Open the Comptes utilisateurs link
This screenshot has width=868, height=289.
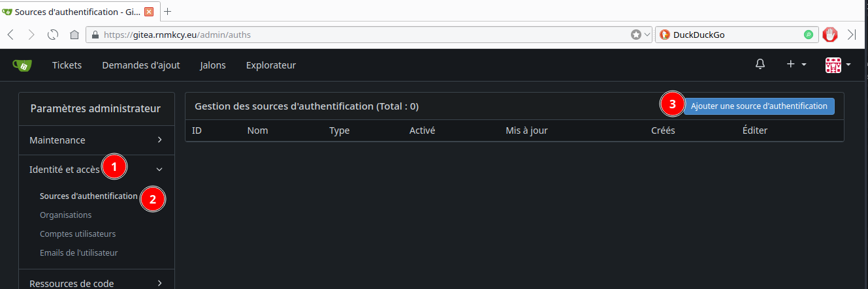point(78,234)
